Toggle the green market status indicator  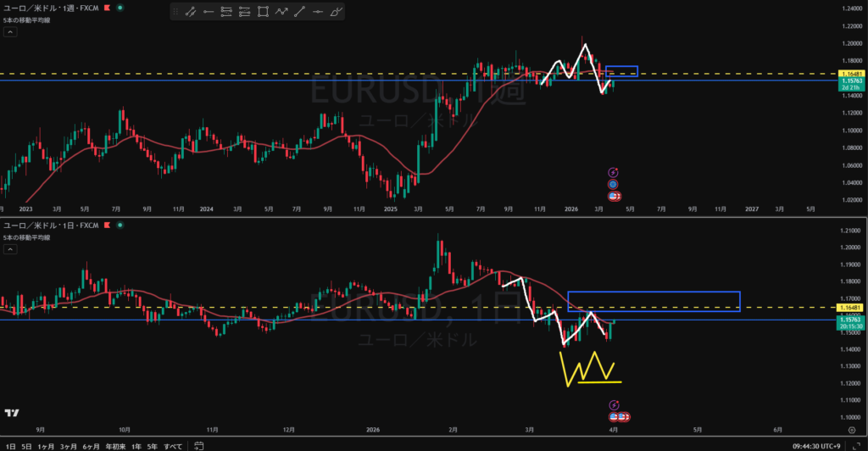point(120,8)
